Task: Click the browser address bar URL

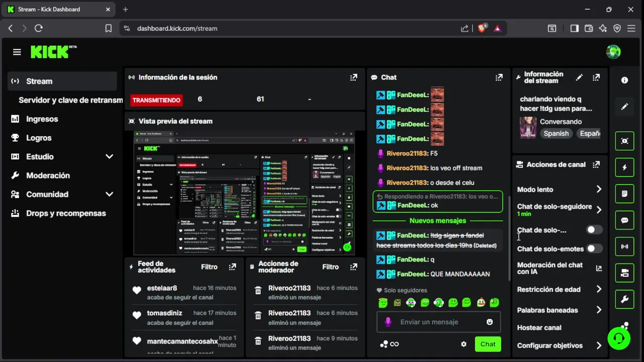Action: (177, 28)
